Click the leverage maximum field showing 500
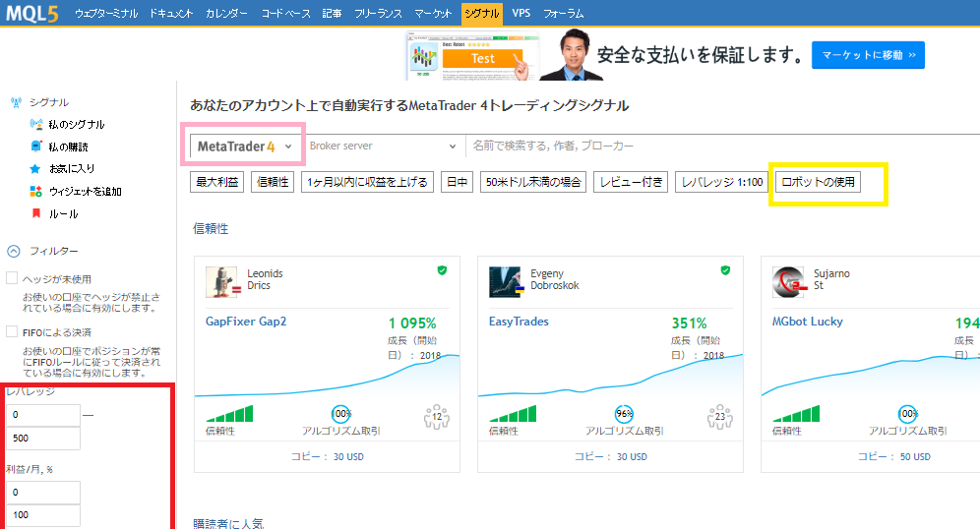The width and height of the screenshot is (980, 529). coord(43,438)
